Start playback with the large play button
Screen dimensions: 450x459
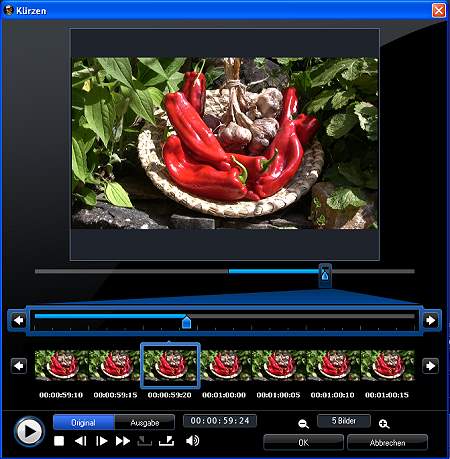(x=29, y=431)
